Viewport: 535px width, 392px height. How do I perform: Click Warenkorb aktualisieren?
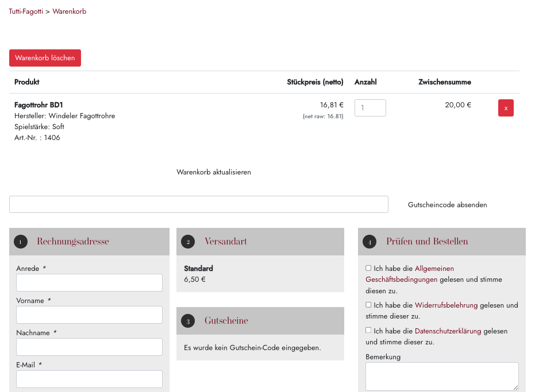coord(214,172)
